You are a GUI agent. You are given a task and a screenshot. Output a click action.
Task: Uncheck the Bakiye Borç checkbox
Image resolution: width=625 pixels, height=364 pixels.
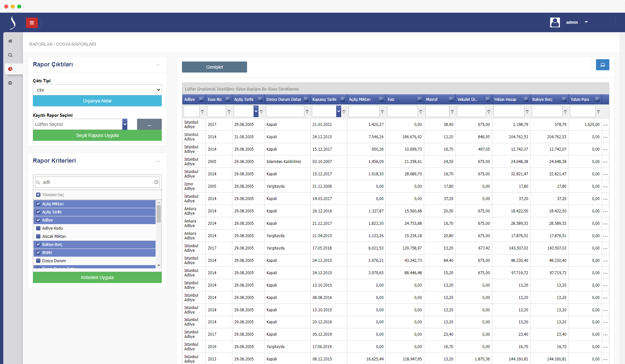tap(38, 245)
